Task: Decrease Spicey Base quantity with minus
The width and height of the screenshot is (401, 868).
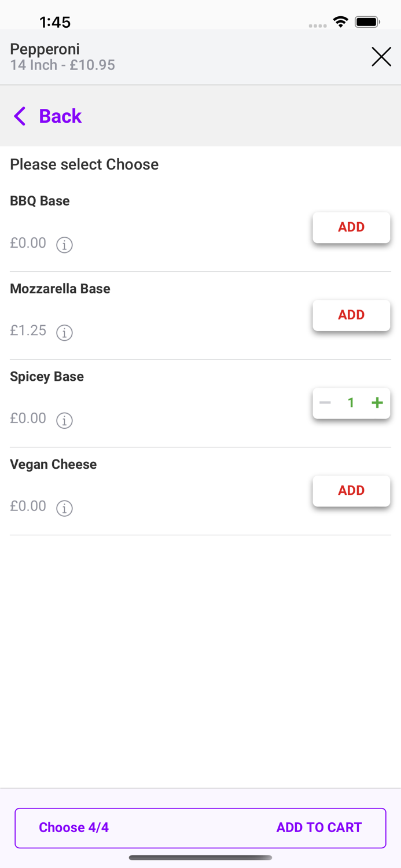Action: click(x=325, y=403)
